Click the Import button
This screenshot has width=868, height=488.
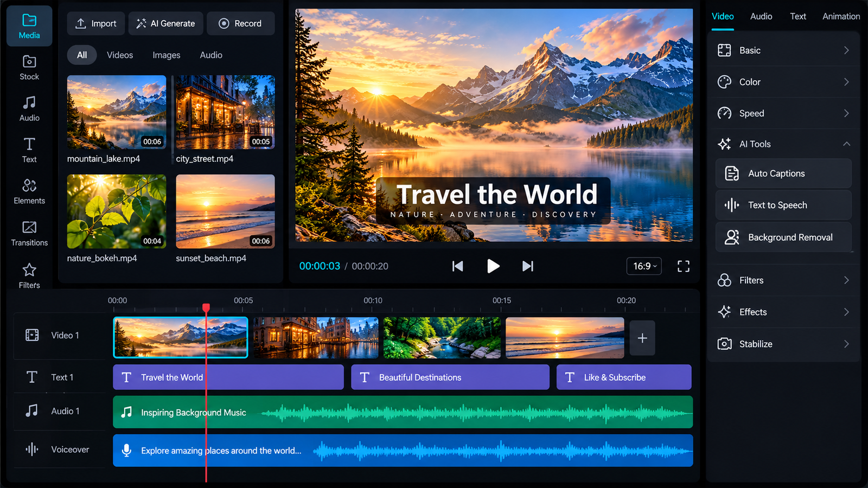click(96, 23)
